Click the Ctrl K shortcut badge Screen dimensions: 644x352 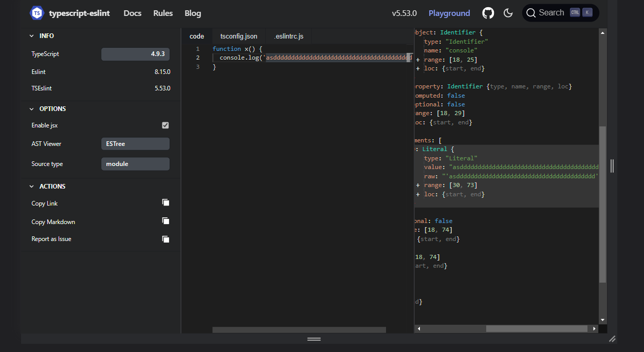coord(581,13)
